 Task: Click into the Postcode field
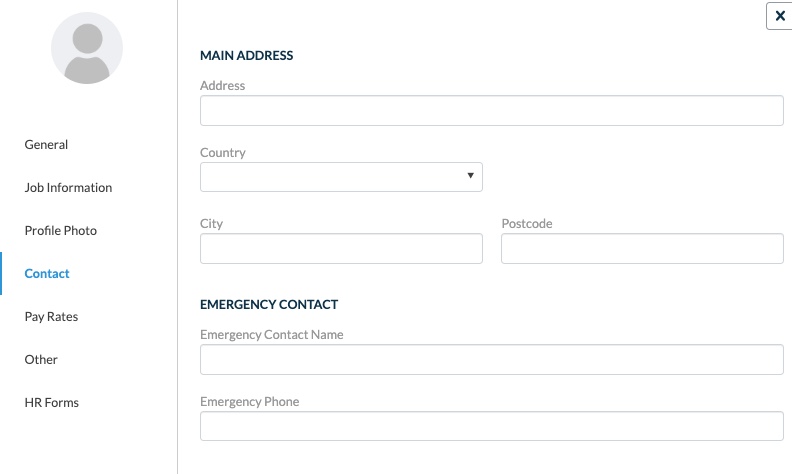pos(642,248)
